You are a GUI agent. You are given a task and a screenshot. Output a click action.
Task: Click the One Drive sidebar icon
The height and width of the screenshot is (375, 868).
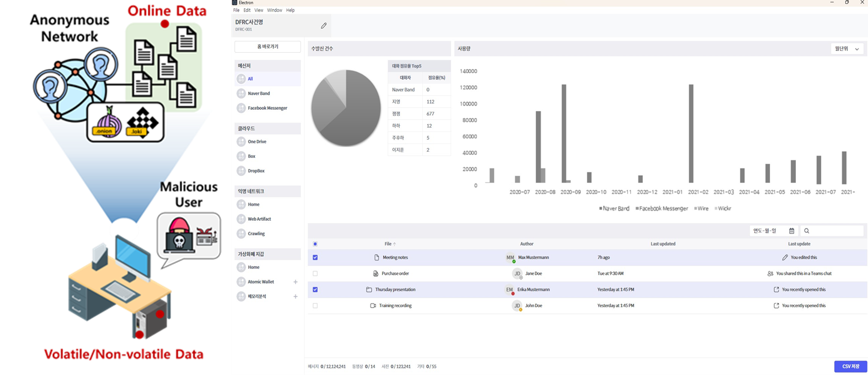[x=241, y=142]
